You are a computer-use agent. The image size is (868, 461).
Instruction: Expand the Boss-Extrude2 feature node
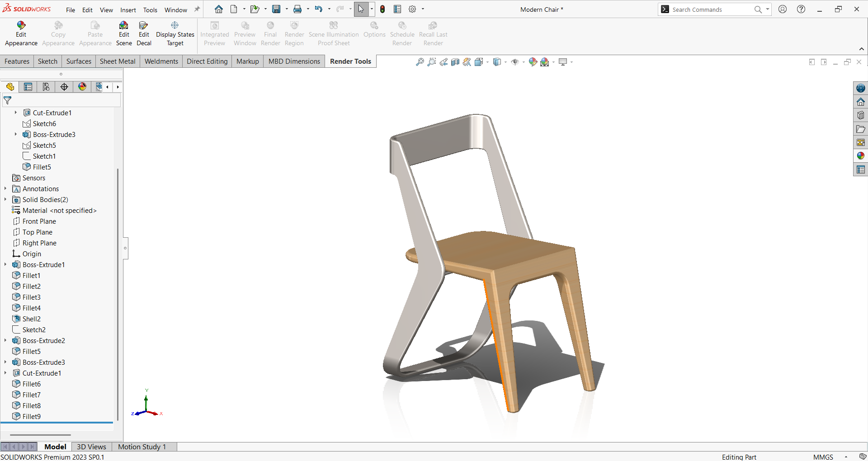pos(5,340)
